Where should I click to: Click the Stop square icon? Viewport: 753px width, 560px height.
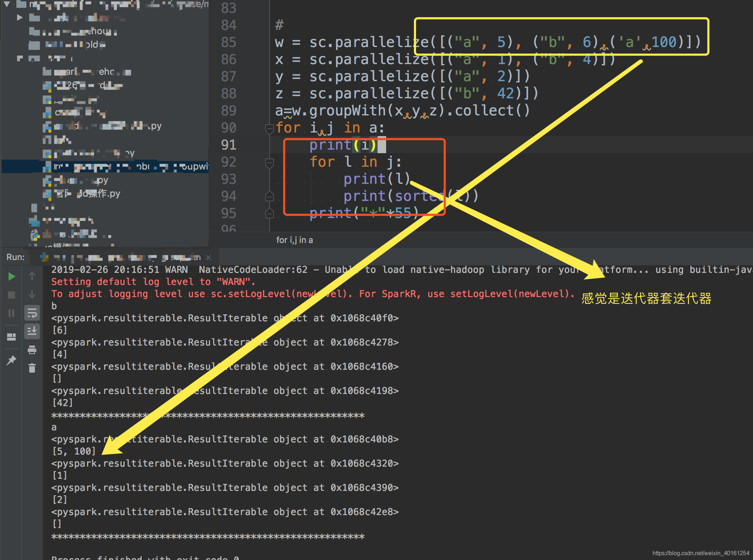point(11,295)
